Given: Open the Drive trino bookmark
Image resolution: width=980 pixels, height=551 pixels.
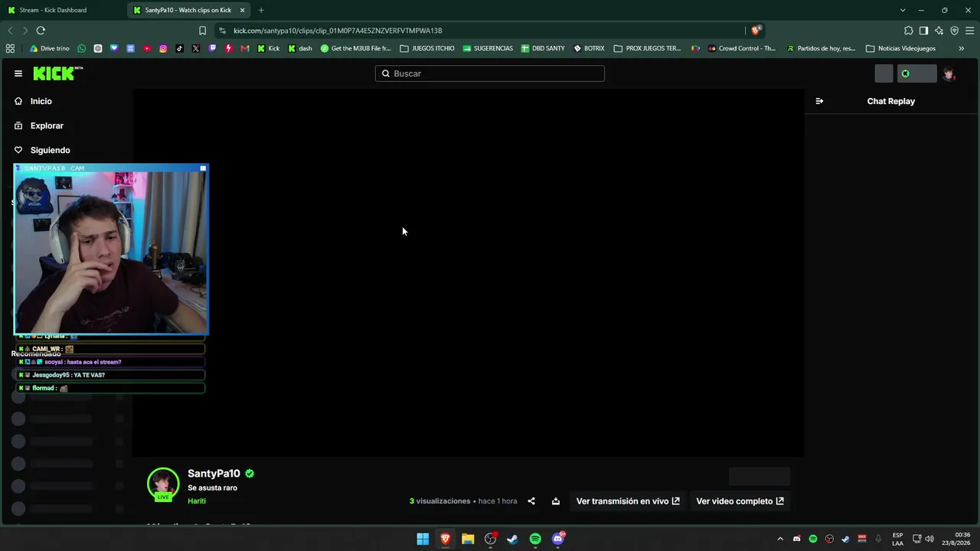Looking at the screenshot, I should 49,48.
